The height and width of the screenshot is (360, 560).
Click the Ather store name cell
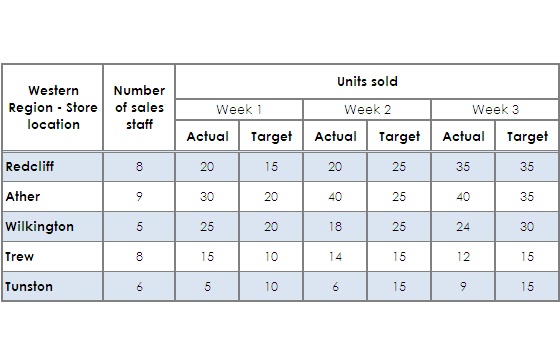tap(52, 196)
